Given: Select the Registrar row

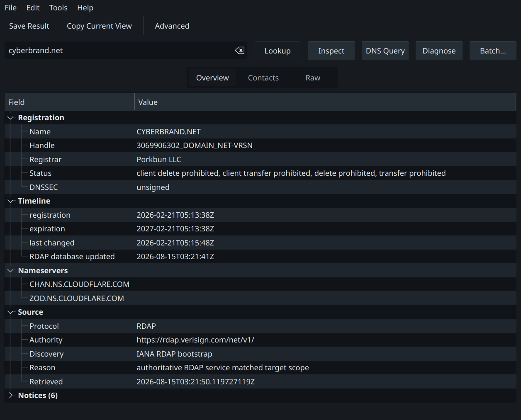Looking at the screenshot, I should pyautogui.click(x=260, y=160).
